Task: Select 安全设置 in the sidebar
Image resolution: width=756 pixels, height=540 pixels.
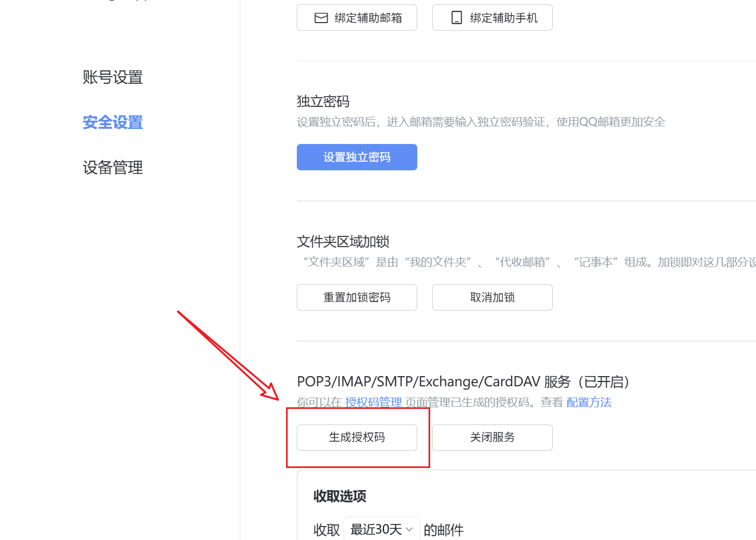Action: (113, 123)
